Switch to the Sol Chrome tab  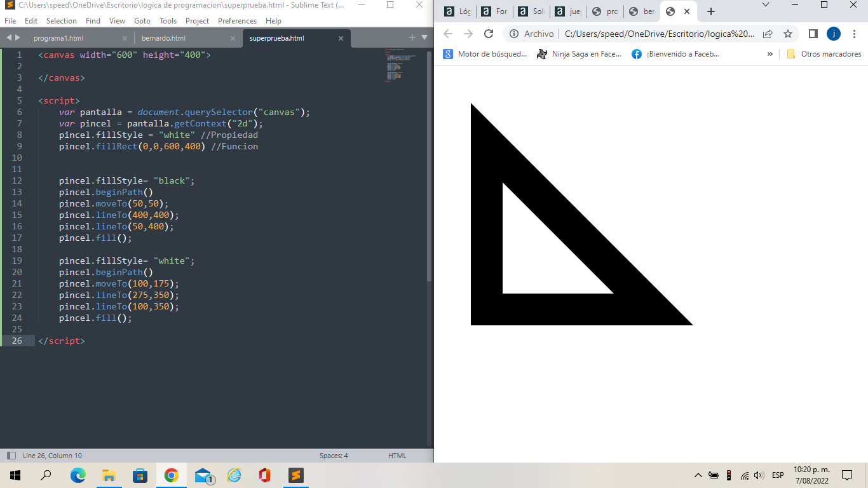(x=531, y=11)
